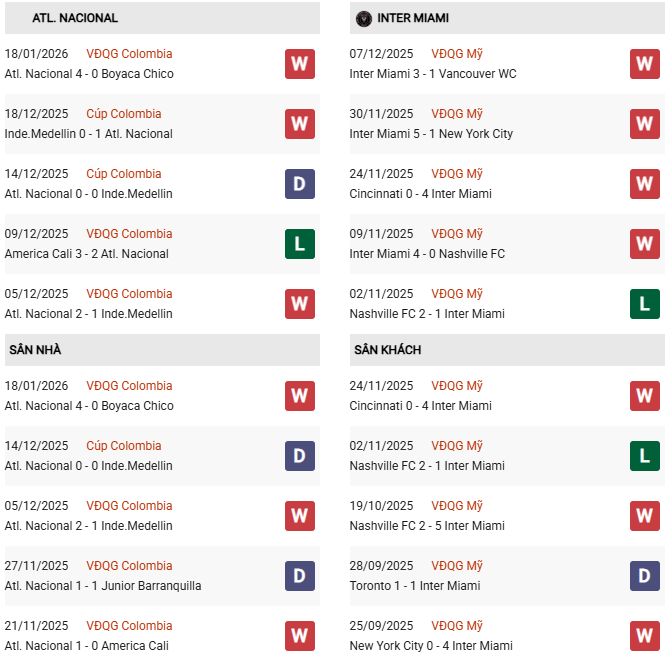Click the W badge for Inter Miami 3-1 Vancouver WC
The height and width of the screenshot is (658, 666).
click(644, 64)
